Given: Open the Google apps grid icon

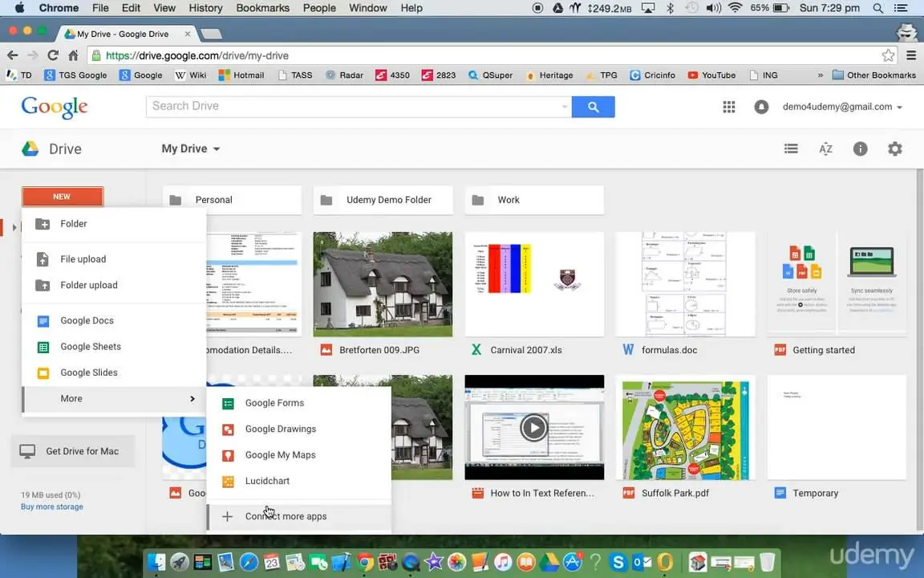Looking at the screenshot, I should pyautogui.click(x=729, y=107).
